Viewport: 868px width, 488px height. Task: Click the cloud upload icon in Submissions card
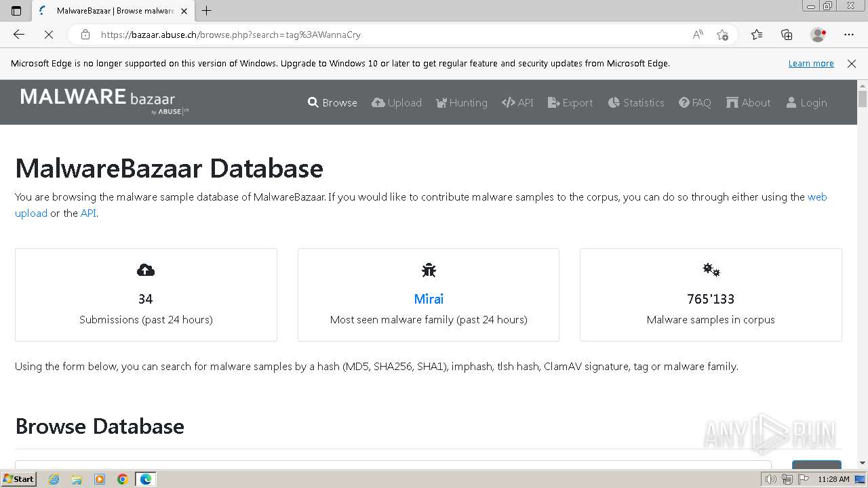point(146,270)
